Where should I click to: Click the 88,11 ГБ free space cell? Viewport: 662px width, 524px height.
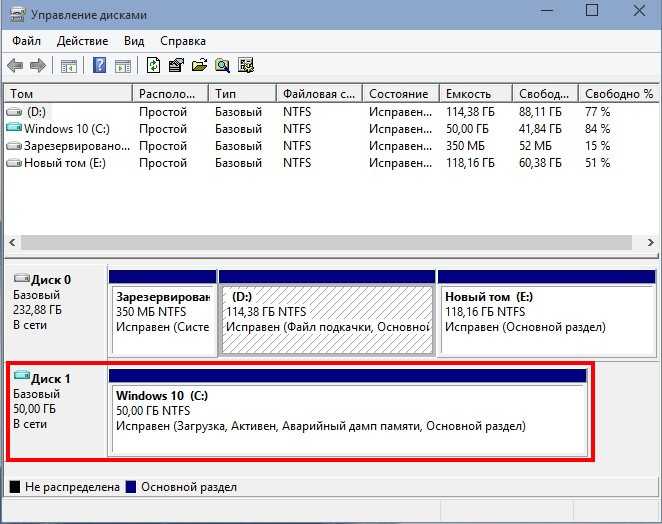tap(540, 112)
